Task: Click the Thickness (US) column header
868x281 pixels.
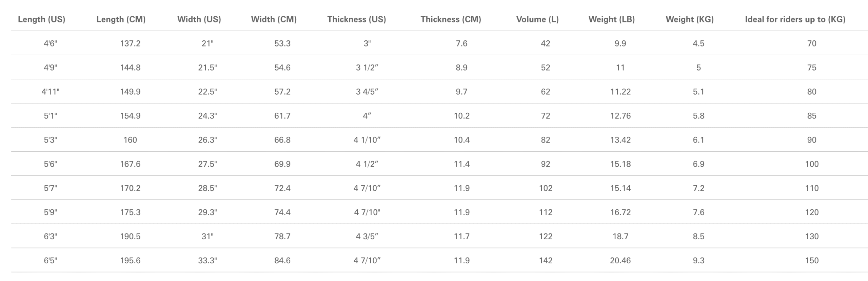Action: tap(356, 19)
